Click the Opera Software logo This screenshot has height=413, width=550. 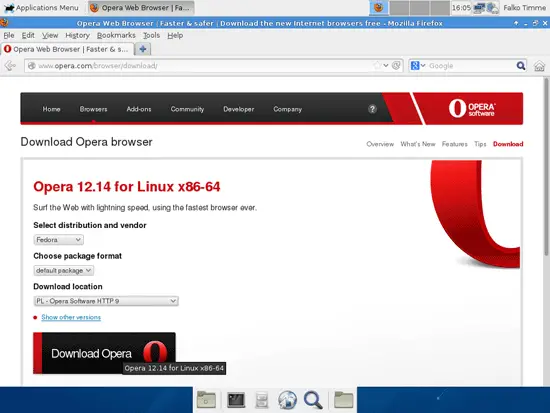[472, 108]
